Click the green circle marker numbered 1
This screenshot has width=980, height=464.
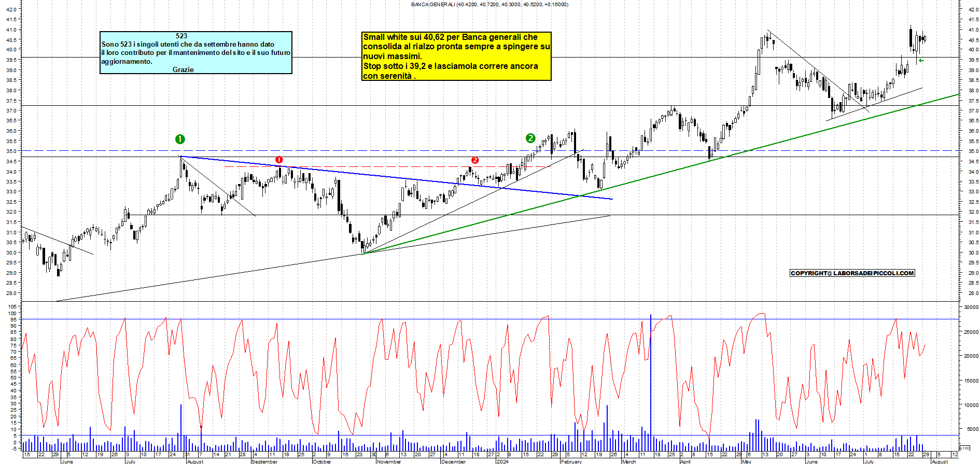pyautogui.click(x=180, y=139)
